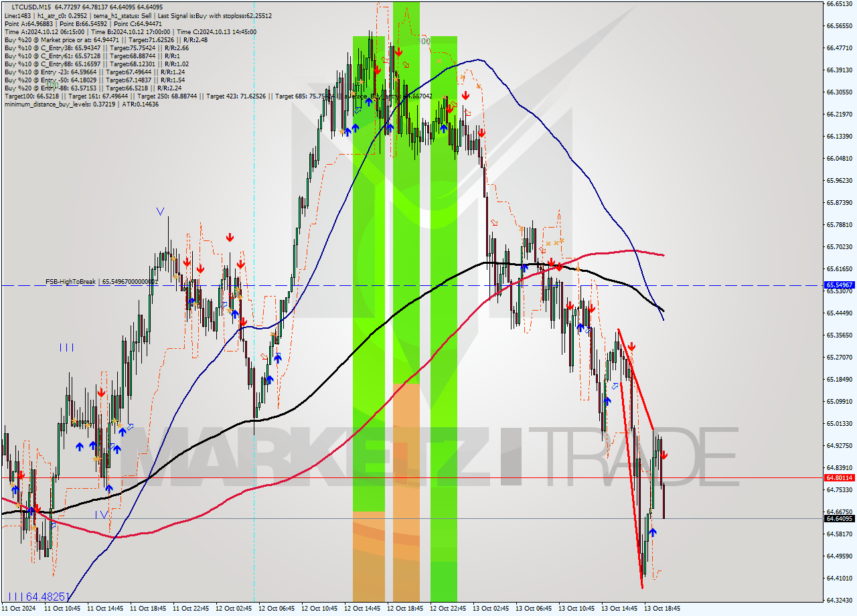Click price axis label 66.04810
The width and height of the screenshot is (857, 616).
(839, 158)
